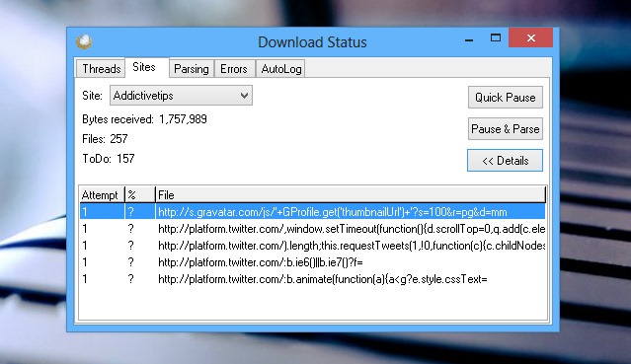Minimize the Download Status window
The height and width of the screenshot is (364, 631).
469,39
